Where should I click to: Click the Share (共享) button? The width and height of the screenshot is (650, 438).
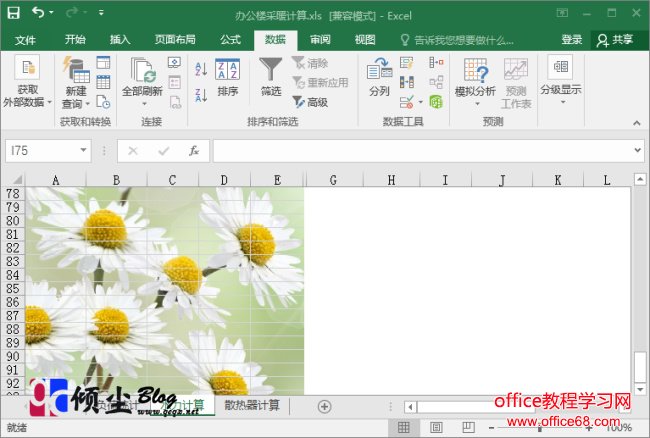614,40
